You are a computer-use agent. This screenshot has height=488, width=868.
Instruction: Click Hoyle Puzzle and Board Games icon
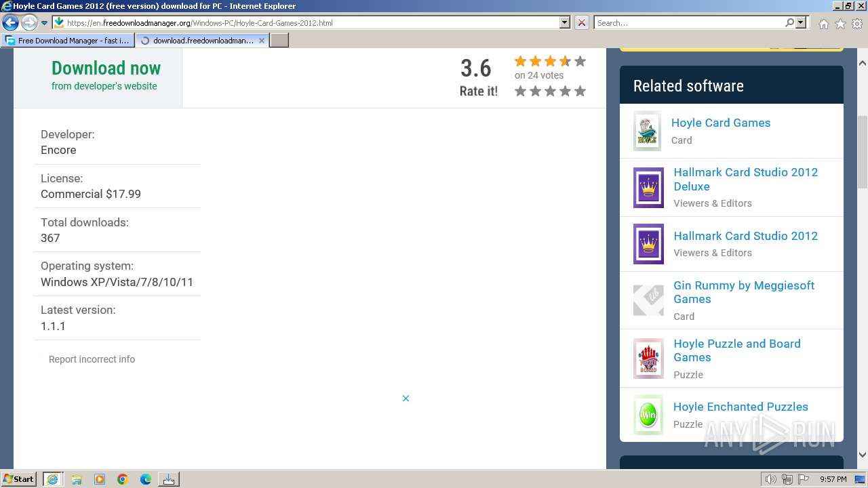coord(648,359)
